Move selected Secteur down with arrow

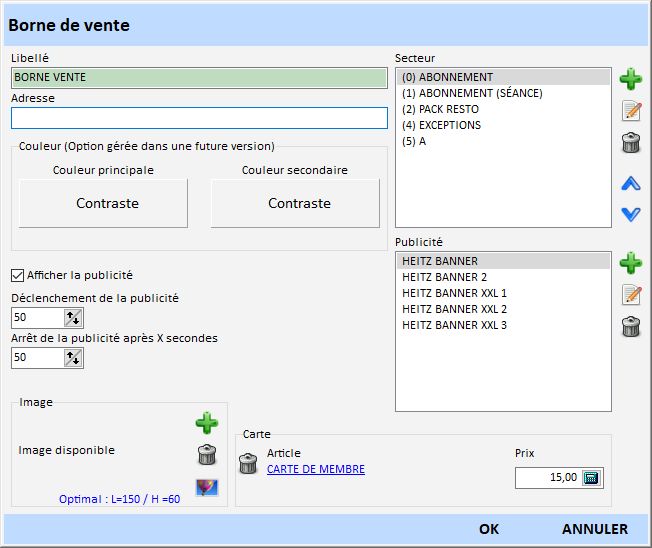click(x=631, y=215)
